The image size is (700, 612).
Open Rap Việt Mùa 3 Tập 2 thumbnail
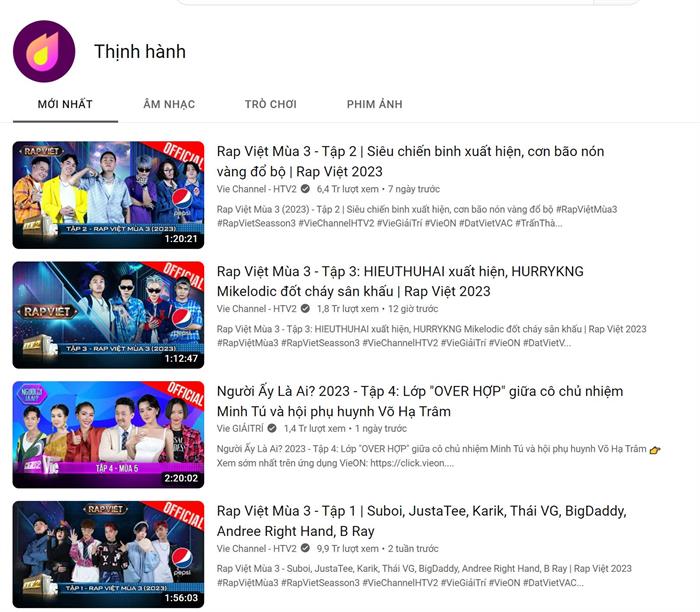(x=108, y=195)
